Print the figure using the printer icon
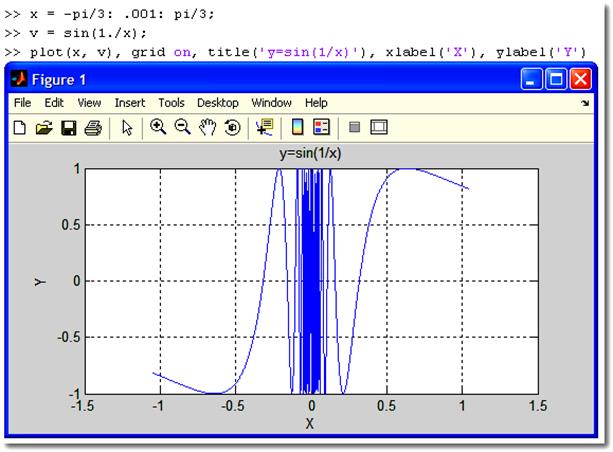This screenshot has height=452, width=613. pyautogui.click(x=93, y=127)
